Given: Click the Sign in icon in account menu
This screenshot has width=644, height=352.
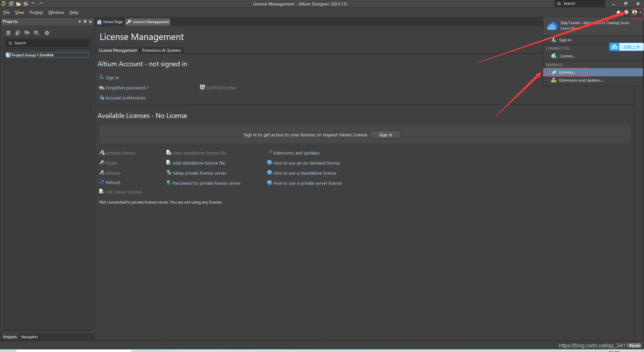Looking at the screenshot, I should click(554, 40).
